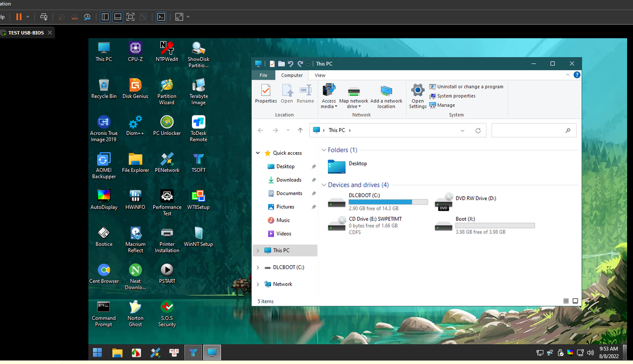The height and width of the screenshot is (364, 633).
Task: Open the File ribbon tab
Action: (264, 75)
